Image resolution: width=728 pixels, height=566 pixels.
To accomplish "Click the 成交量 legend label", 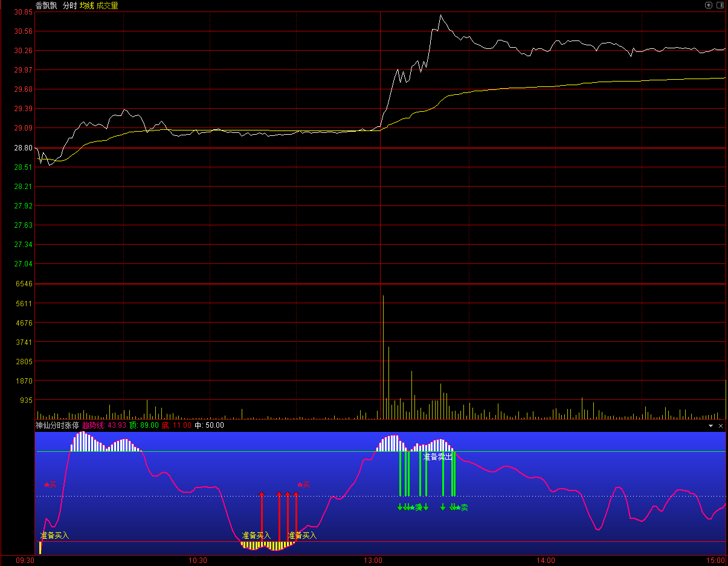I will click(108, 5).
